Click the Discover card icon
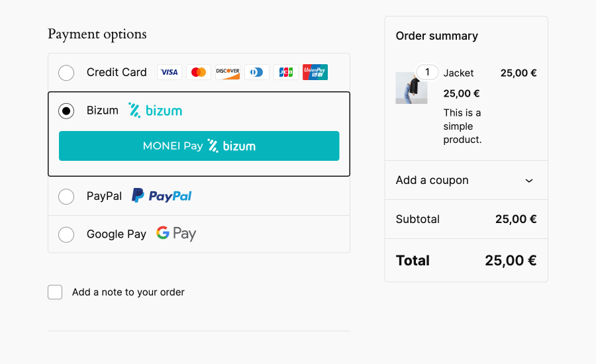The height and width of the screenshot is (364, 596). (228, 72)
